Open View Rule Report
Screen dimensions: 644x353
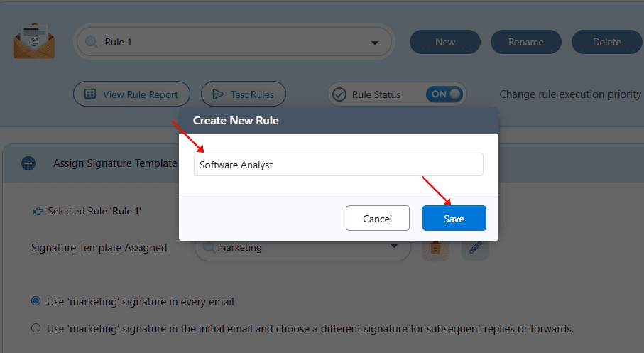pyautogui.click(x=131, y=94)
